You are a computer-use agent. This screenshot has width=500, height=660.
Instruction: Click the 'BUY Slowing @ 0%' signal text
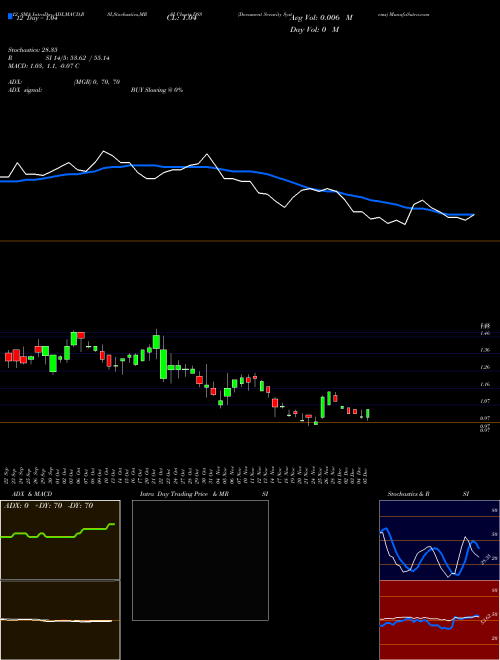coord(157,90)
